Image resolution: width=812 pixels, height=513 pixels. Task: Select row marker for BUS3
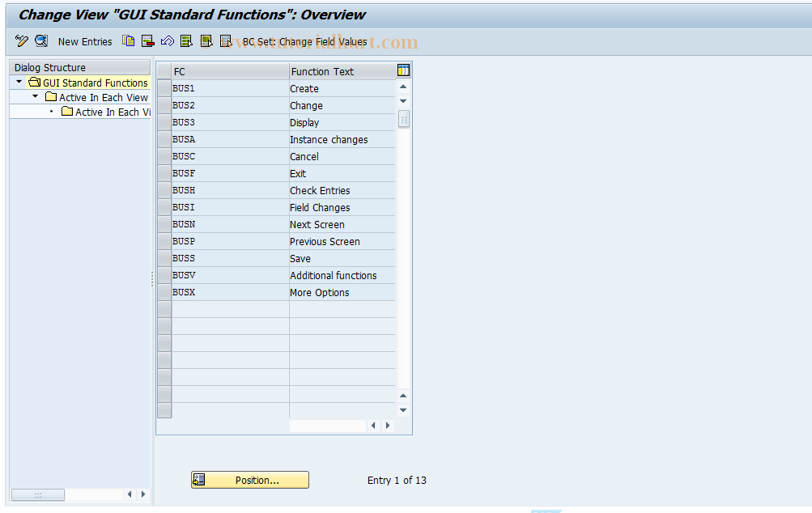pos(164,122)
